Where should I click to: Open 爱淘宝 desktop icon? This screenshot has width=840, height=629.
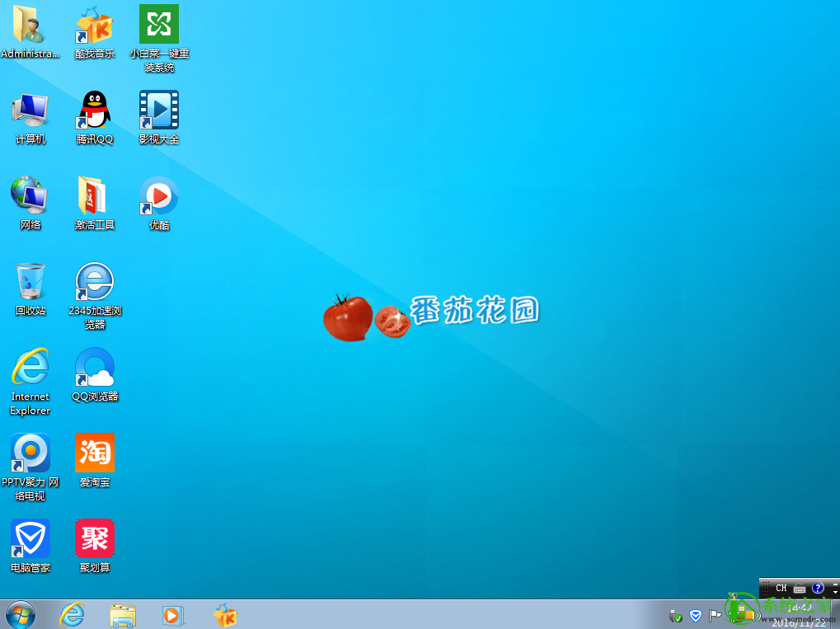[x=95, y=461]
